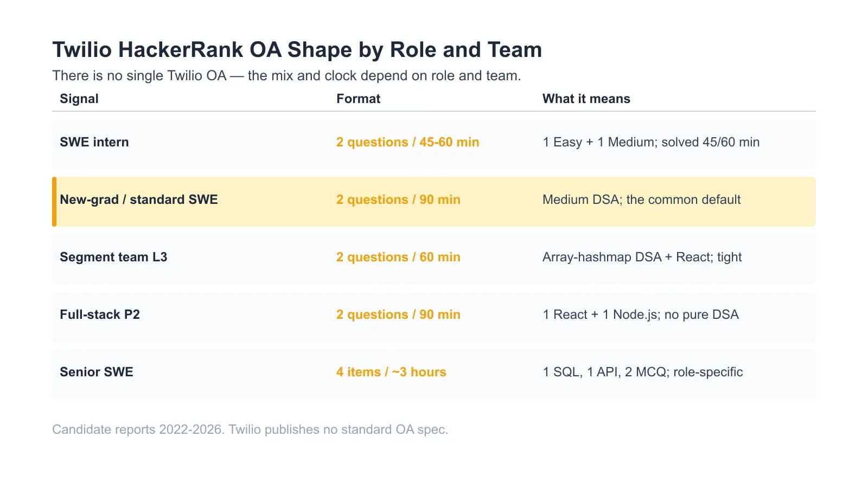Click the footnote 'Candidate reports 2022-2026'
Viewport: 868px width, 488px height.
click(138, 429)
